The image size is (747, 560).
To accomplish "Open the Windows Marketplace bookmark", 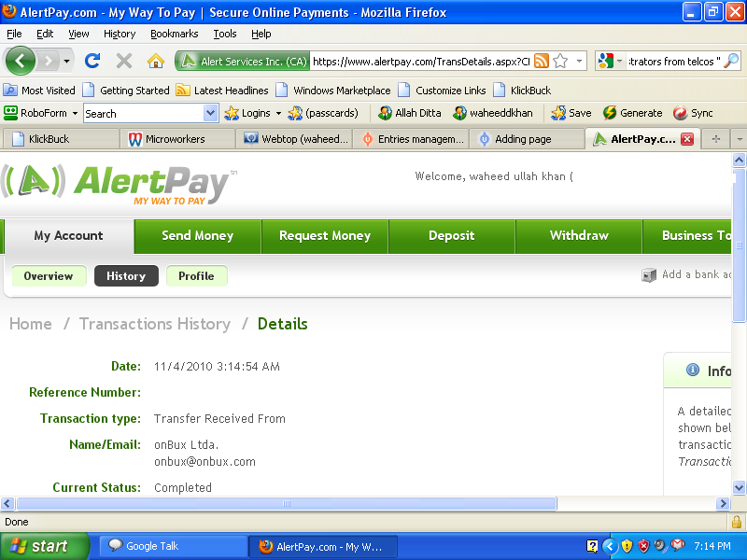I will 333,90.
